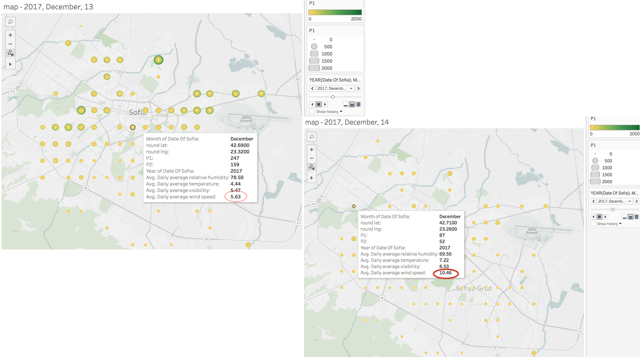Expand map tools arrow on December 14 map
The height and width of the screenshot is (364, 640).
312,178
